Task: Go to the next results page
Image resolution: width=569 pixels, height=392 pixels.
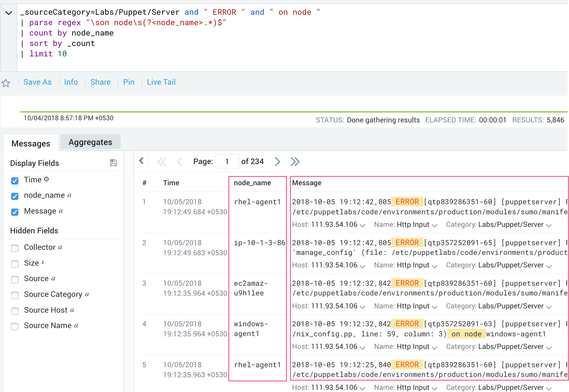Action: click(x=277, y=162)
